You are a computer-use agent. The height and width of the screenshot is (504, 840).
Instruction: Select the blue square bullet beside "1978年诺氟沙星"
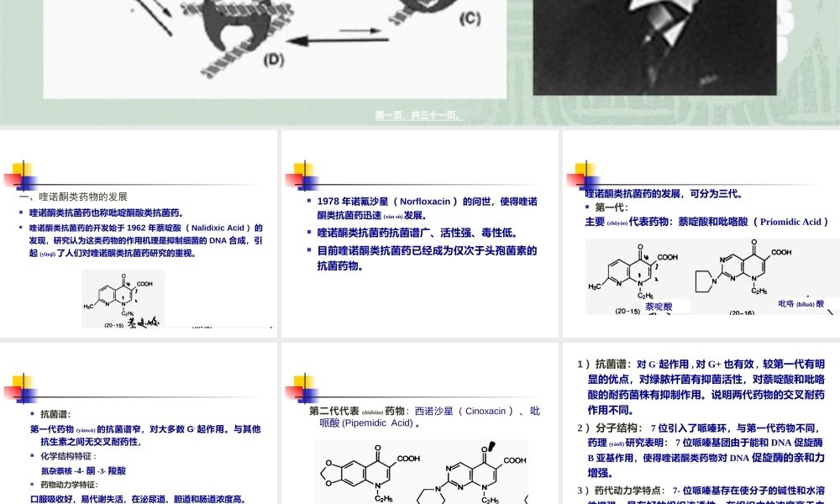coord(310,201)
